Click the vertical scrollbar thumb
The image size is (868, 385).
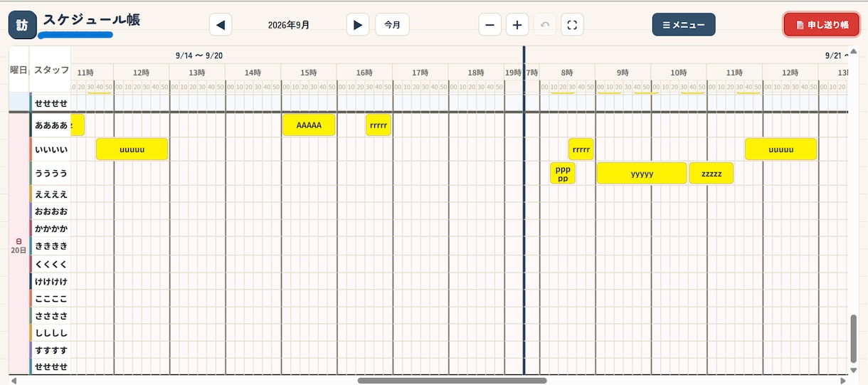click(854, 339)
